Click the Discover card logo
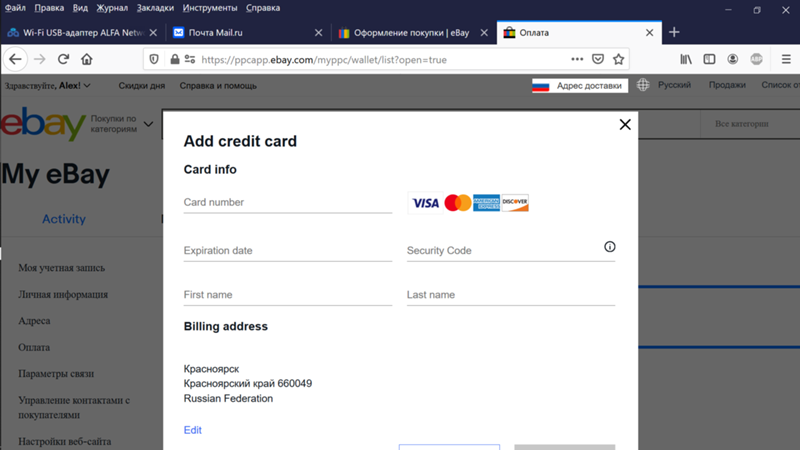 [x=515, y=203]
